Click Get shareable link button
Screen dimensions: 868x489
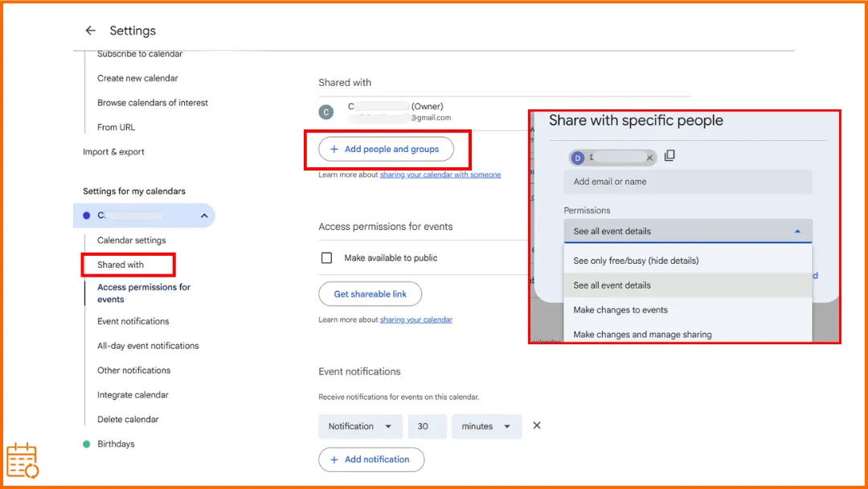370,294
